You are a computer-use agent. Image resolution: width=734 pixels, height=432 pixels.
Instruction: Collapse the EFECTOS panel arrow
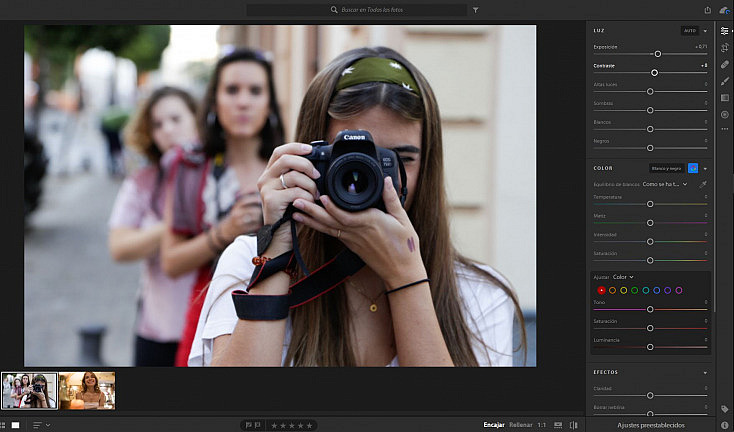(x=705, y=373)
